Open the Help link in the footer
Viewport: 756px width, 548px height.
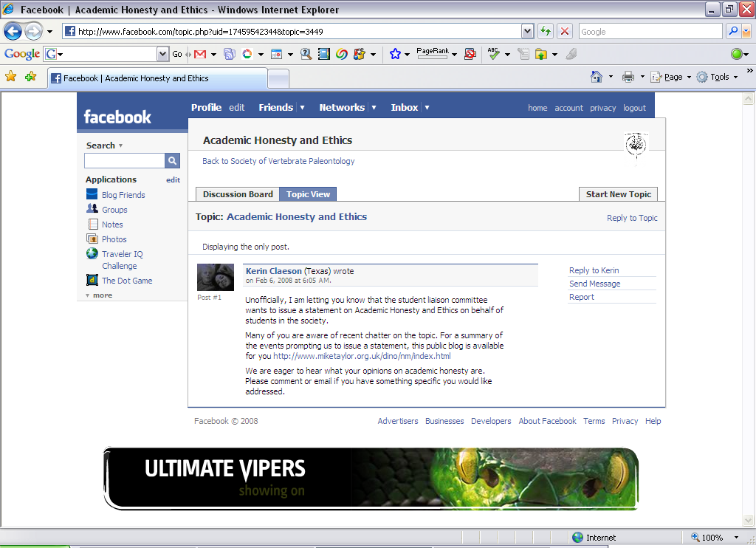click(x=653, y=421)
